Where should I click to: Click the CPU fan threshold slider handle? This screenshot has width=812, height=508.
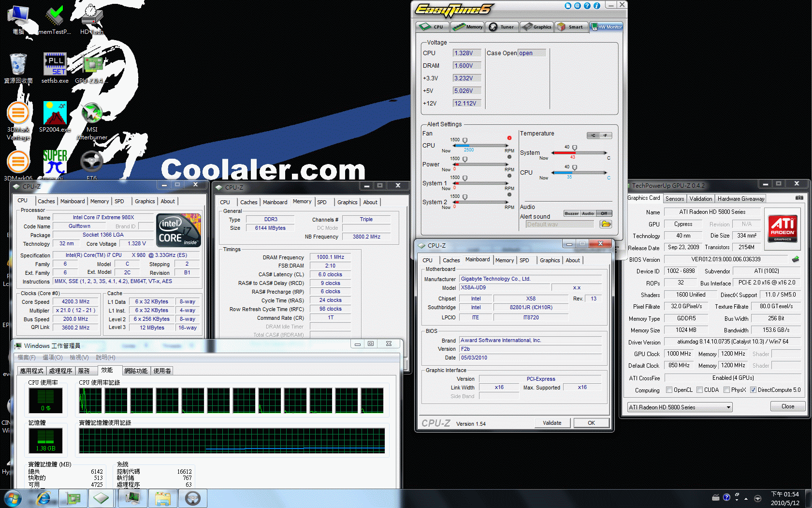click(465, 140)
